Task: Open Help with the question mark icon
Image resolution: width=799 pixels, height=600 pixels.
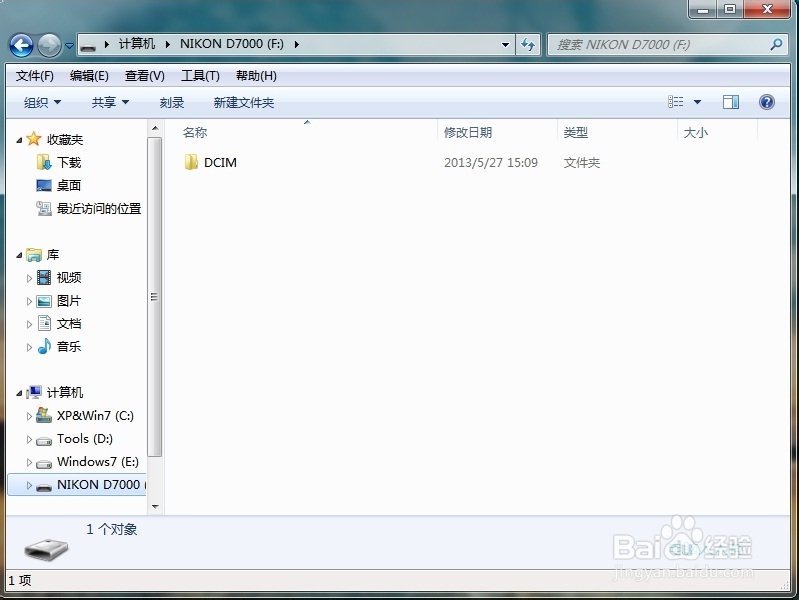Action: pyautogui.click(x=766, y=102)
